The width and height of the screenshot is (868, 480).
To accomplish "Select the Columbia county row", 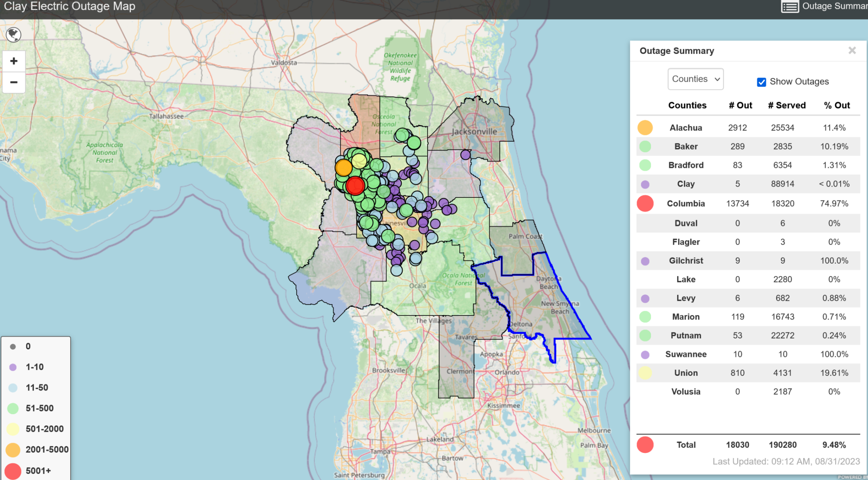I will pos(748,204).
